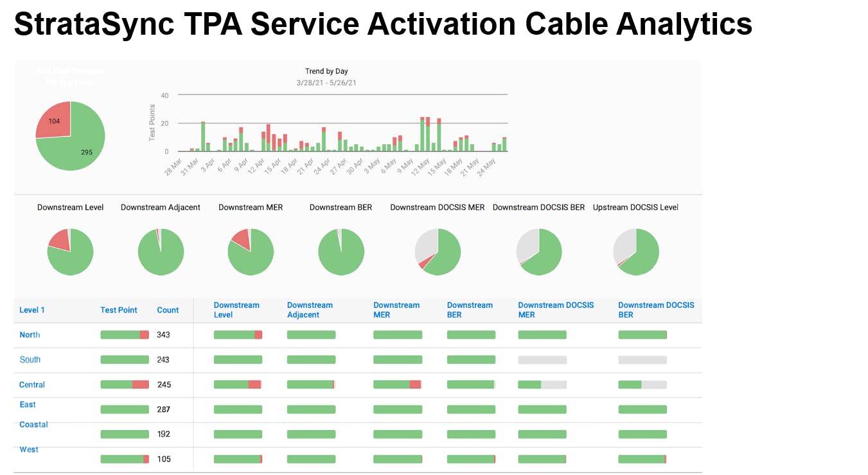The height and width of the screenshot is (475, 868).
Task: Open the North region details
Action: pos(29,334)
